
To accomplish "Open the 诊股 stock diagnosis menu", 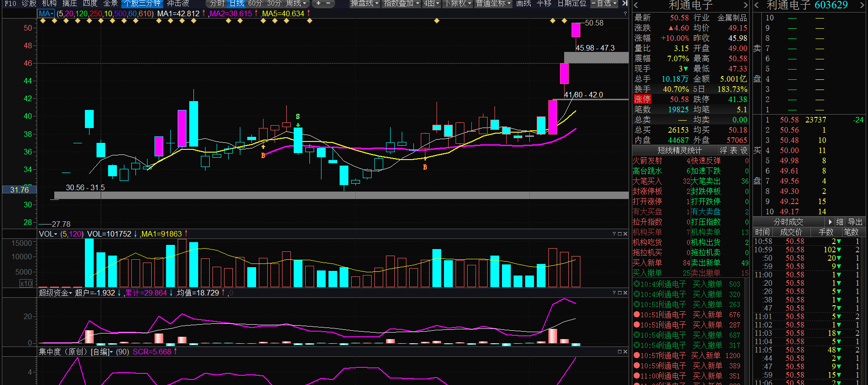I will pos(29,3).
